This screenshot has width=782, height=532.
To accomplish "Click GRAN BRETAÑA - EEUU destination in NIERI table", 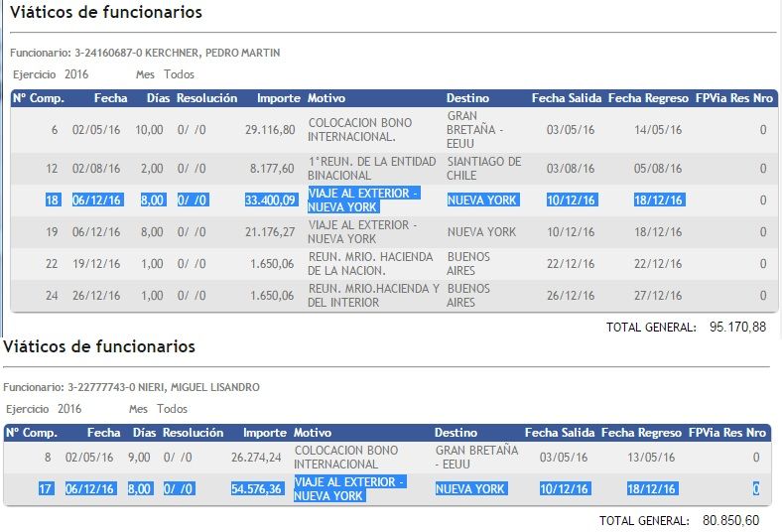I will (x=476, y=457).
